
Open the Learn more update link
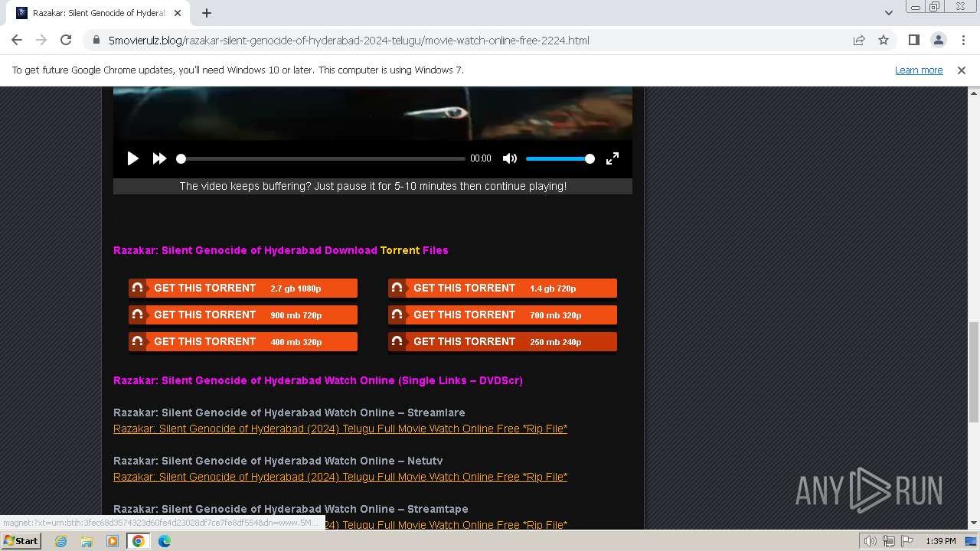[x=919, y=70]
